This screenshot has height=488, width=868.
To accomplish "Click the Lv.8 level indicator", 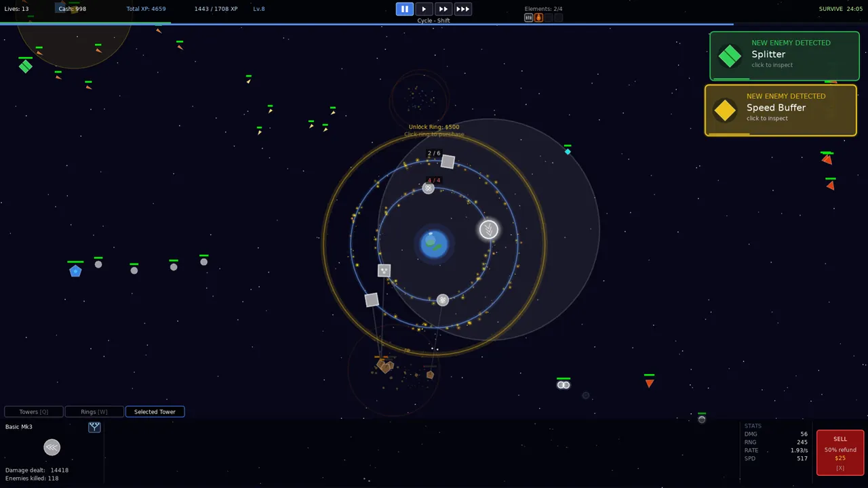I will pos(259,9).
